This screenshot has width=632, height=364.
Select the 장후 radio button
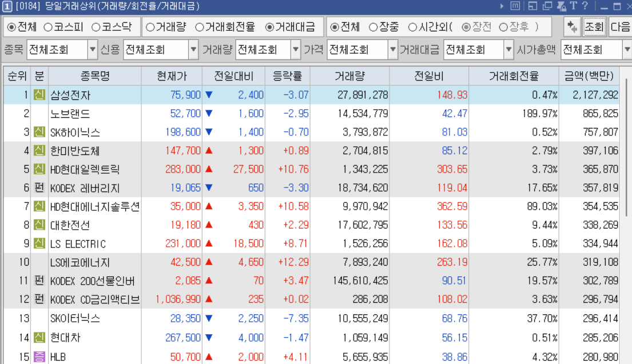503,27
